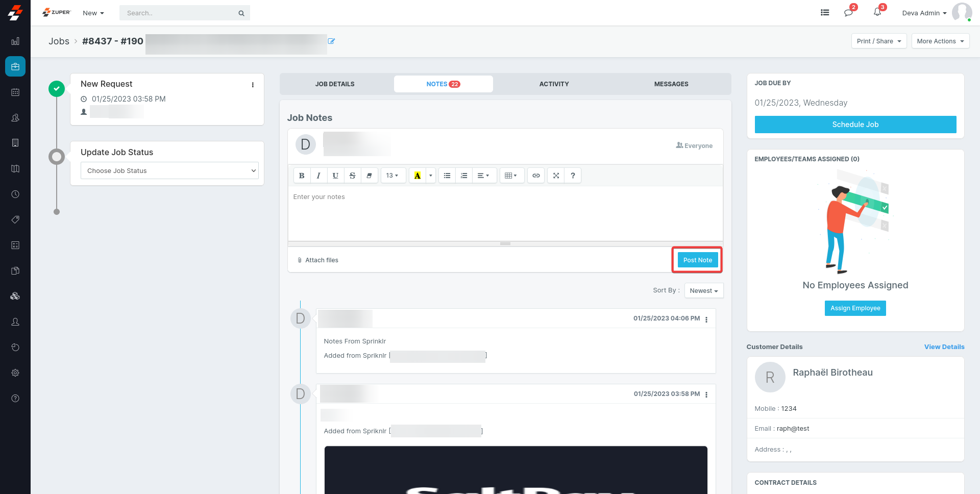Viewport: 980px width, 494px height.
Task: Open the insert table dropdown
Action: (511, 176)
